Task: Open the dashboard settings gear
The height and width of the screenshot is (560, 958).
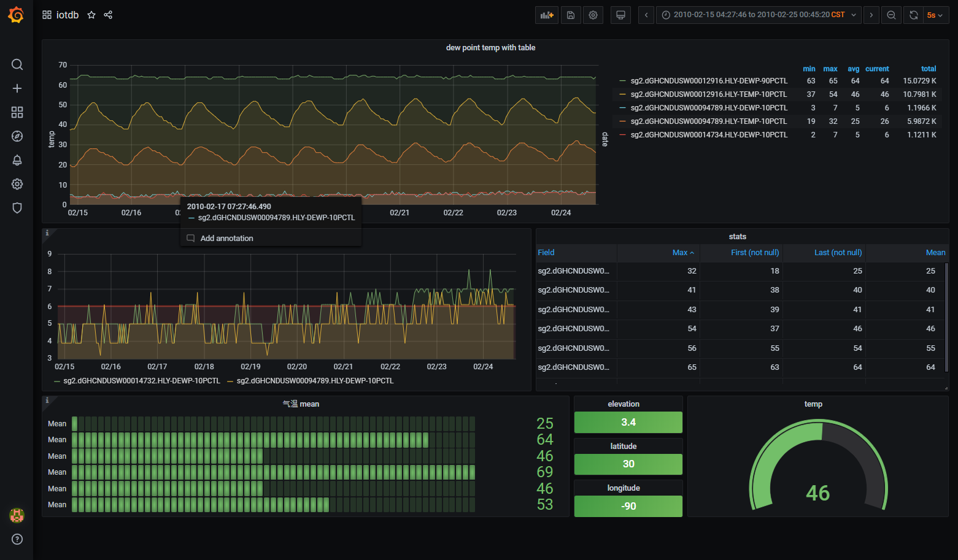Action: (593, 15)
